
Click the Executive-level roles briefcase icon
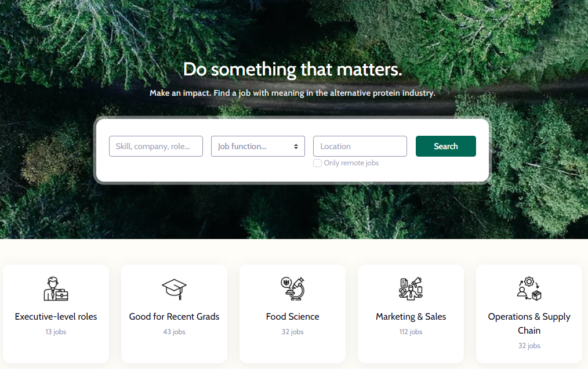(56, 289)
